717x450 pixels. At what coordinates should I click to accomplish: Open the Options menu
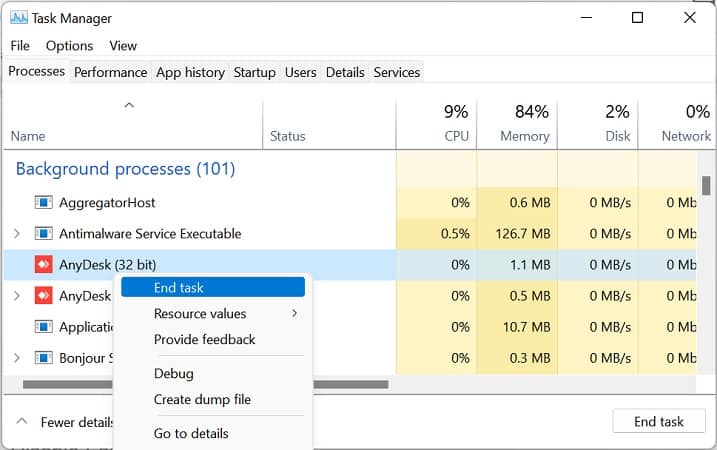point(70,46)
